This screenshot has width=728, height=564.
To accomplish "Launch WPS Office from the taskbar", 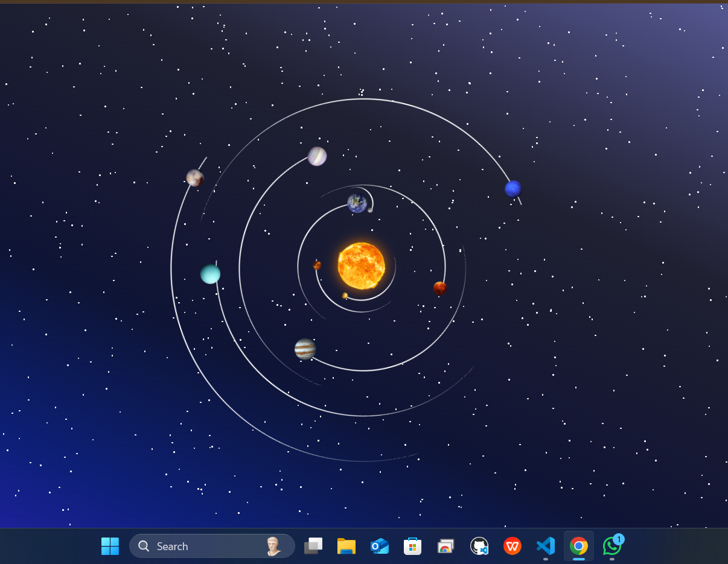I will (512, 546).
